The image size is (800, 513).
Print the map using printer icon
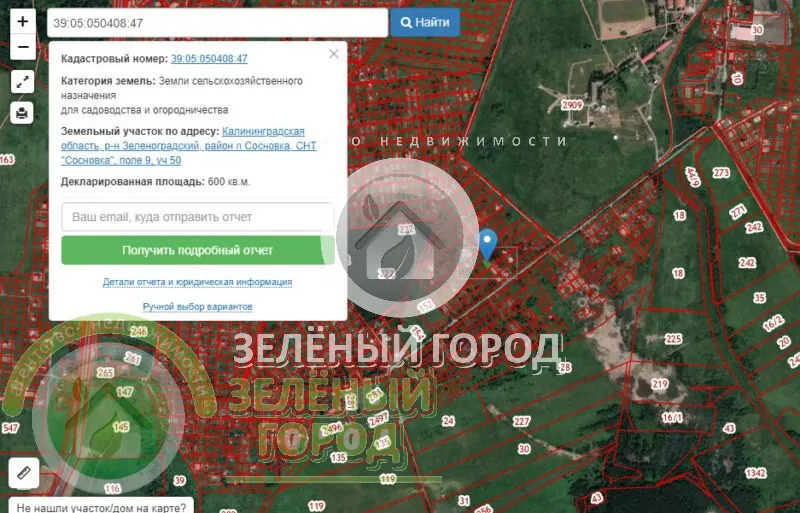point(23,112)
